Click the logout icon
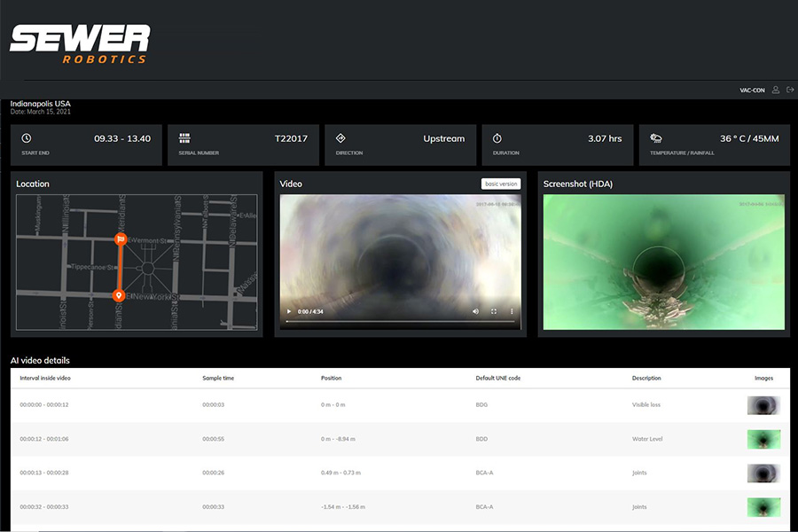The height and width of the screenshot is (532, 798). point(789,90)
